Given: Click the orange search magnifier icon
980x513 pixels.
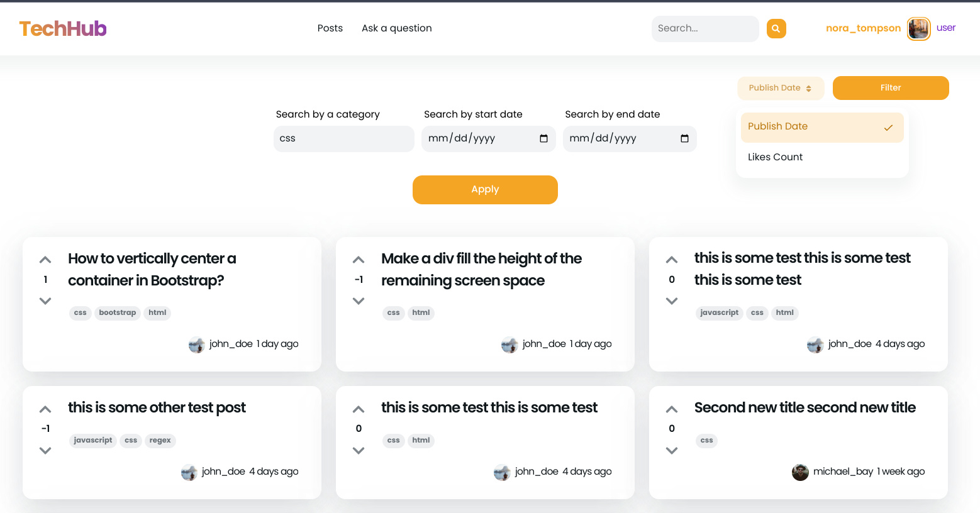Looking at the screenshot, I should point(776,28).
